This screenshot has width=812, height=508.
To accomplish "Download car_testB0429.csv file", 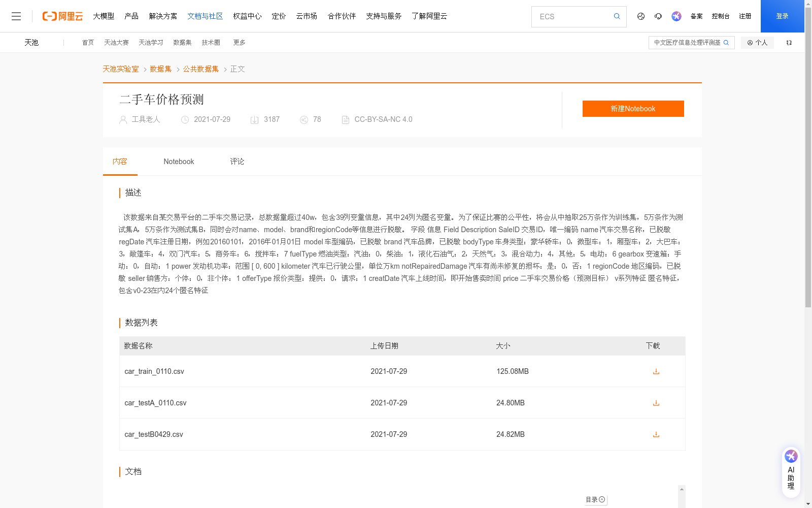I will pos(656,434).
